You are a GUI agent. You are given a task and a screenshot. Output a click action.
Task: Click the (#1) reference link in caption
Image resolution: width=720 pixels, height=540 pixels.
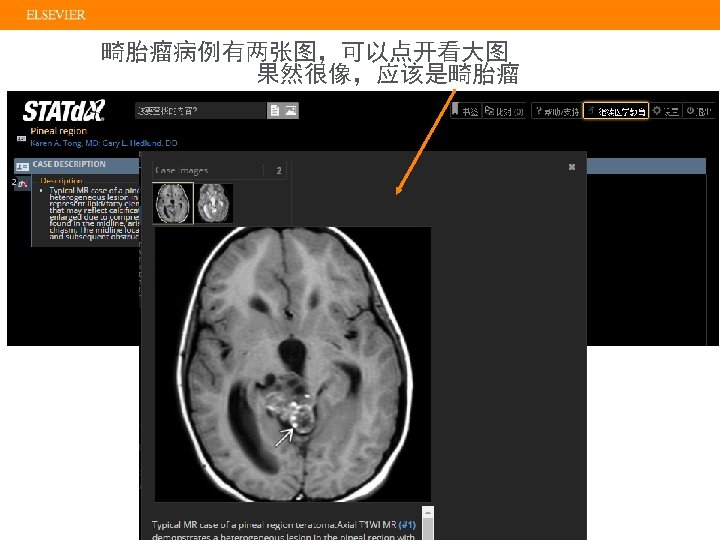407,524
